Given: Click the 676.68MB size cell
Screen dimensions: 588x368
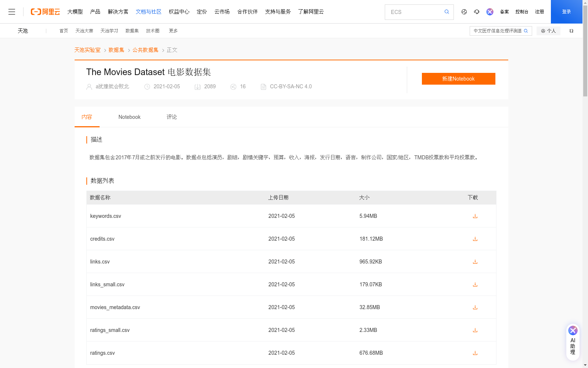Looking at the screenshot, I should pyautogui.click(x=371, y=353).
